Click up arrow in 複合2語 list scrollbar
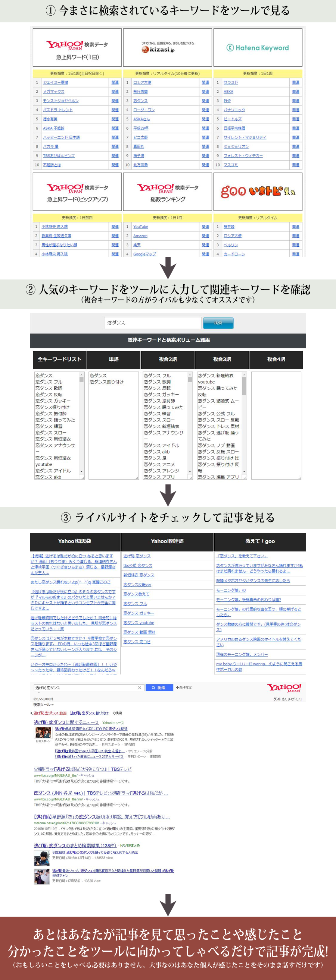336x980 pixels. 190,375
